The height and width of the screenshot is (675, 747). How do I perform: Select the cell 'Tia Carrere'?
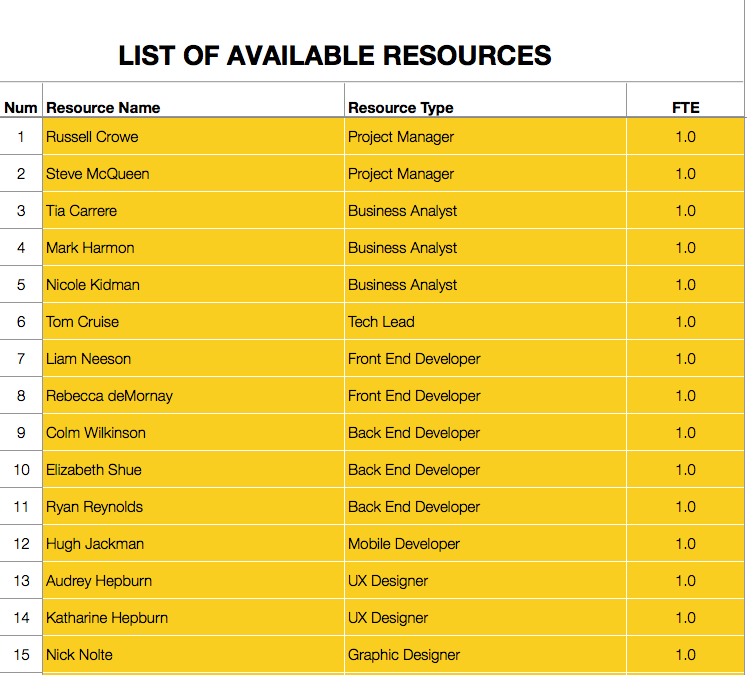click(x=193, y=211)
